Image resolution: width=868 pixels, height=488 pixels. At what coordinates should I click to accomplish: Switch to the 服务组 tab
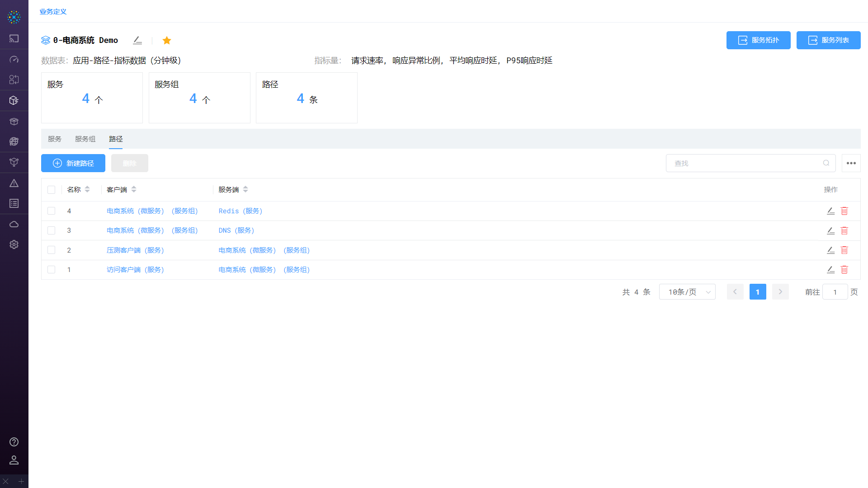pyautogui.click(x=85, y=139)
